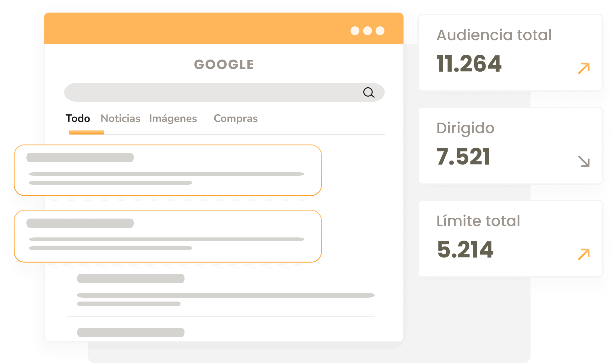Click the upward arrow on Audiencia total card
The width and height of the screenshot is (616, 364).
click(x=584, y=68)
